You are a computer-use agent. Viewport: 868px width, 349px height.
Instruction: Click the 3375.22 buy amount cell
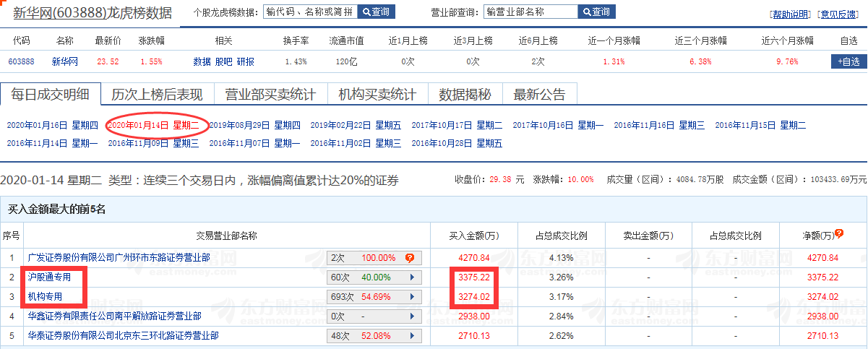tap(474, 277)
